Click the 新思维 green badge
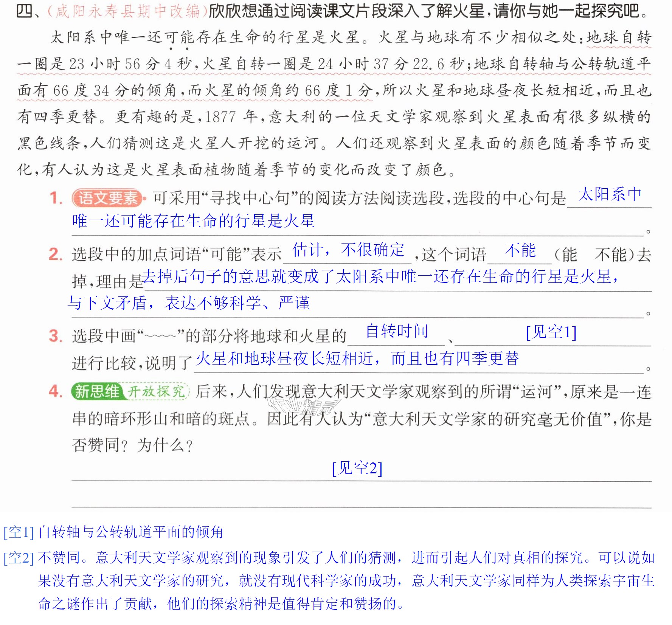Viewport: 672px width, 625px height. click(97, 391)
